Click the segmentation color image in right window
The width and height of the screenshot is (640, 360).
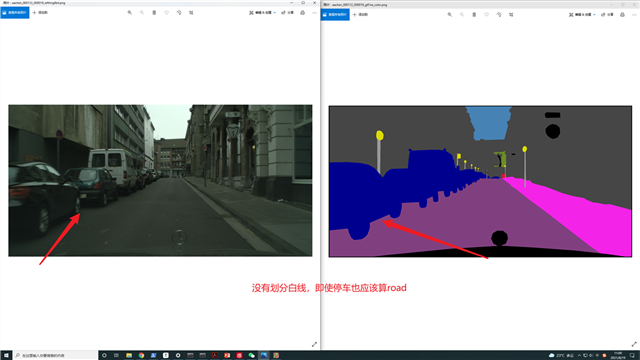[480, 181]
